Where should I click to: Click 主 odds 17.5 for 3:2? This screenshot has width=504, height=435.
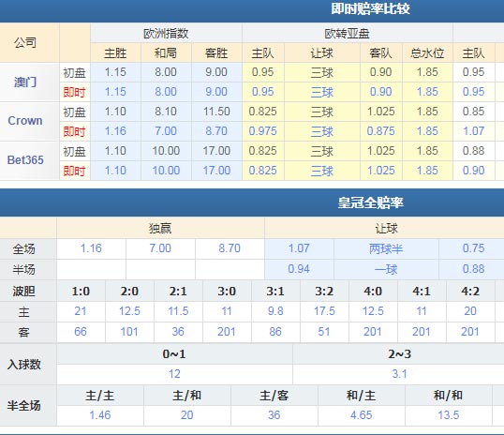(x=324, y=311)
